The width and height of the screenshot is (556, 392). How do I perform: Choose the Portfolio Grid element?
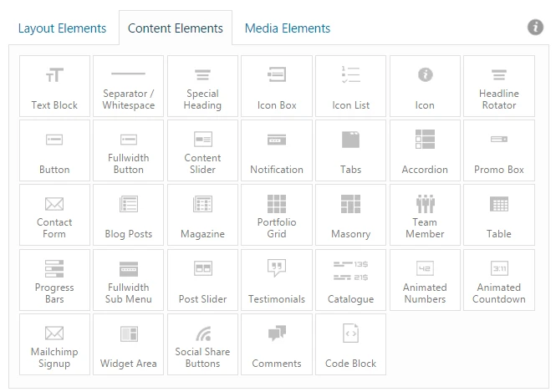tap(277, 215)
